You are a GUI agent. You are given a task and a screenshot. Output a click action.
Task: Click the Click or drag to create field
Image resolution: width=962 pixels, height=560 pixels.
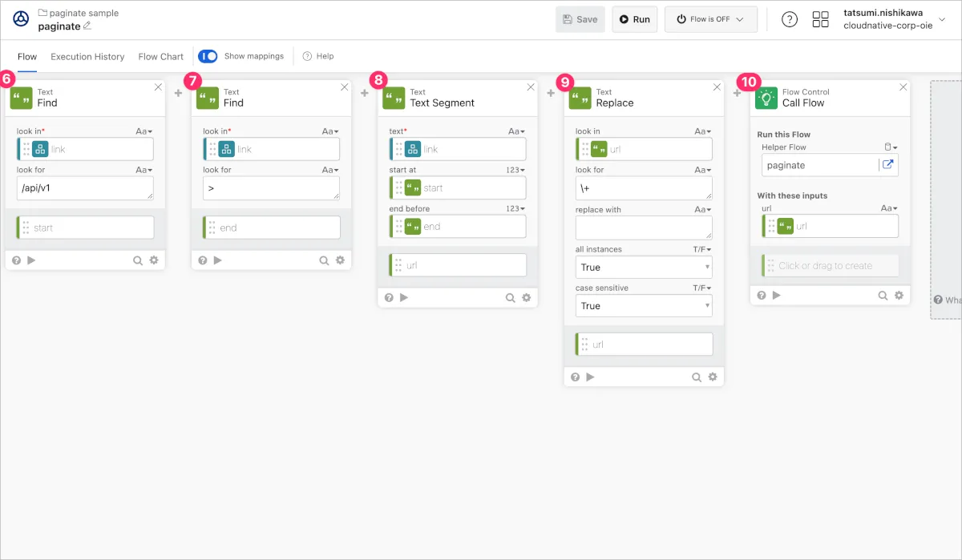tap(830, 266)
